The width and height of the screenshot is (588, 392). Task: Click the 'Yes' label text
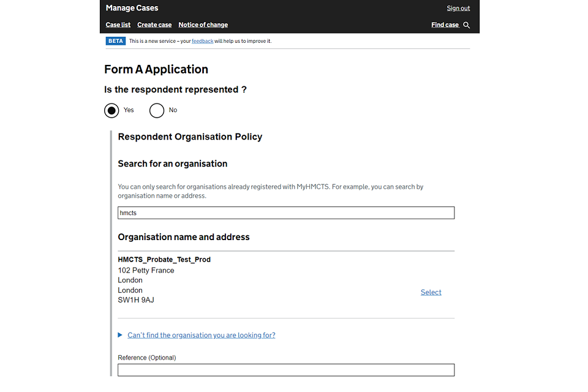[x=129, y=110]
